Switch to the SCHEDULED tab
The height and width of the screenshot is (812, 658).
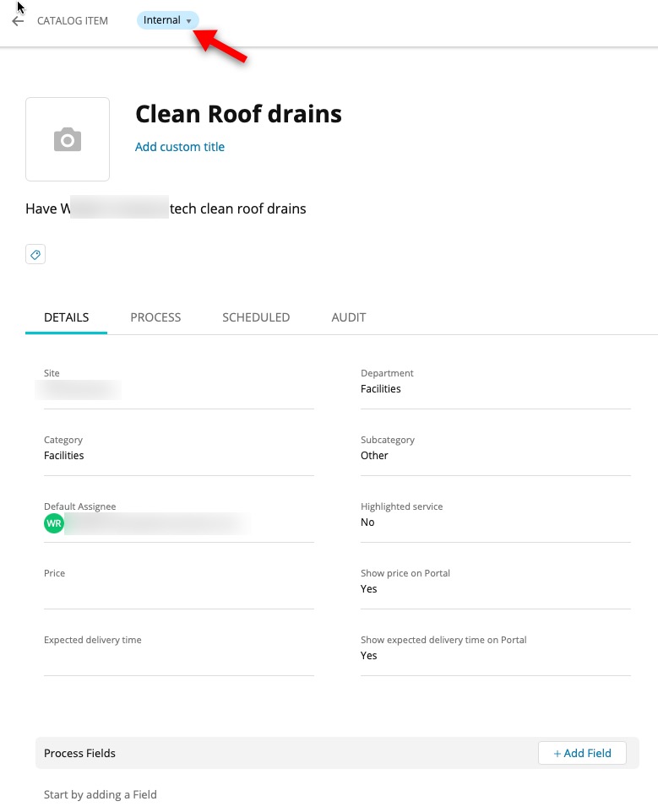click(x=256, y=317)
